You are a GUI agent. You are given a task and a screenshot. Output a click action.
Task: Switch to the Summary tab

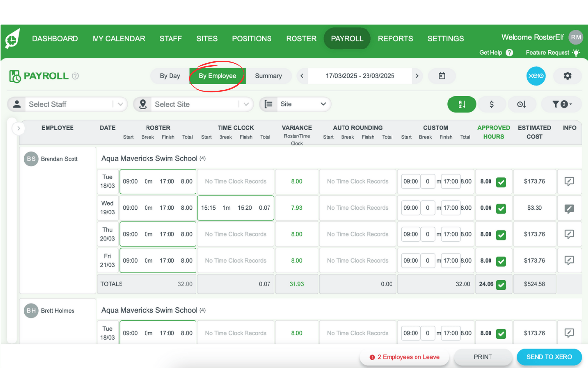tap(269, 76)
